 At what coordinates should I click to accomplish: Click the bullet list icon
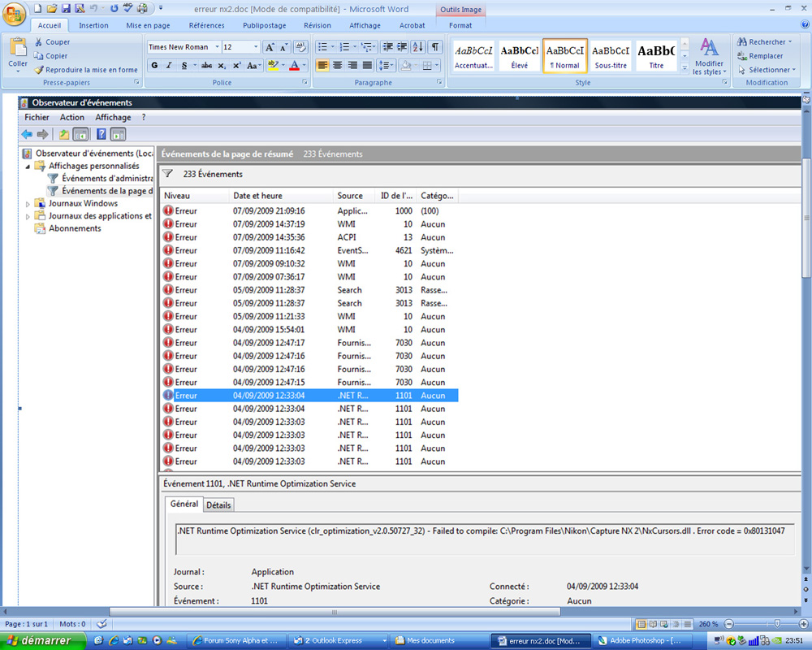tap(322, 47)
